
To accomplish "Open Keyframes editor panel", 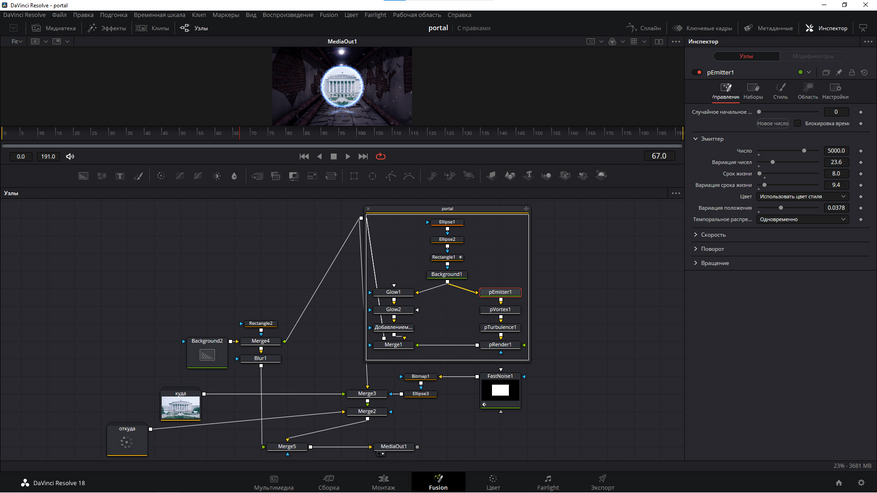I will [702, 28].
